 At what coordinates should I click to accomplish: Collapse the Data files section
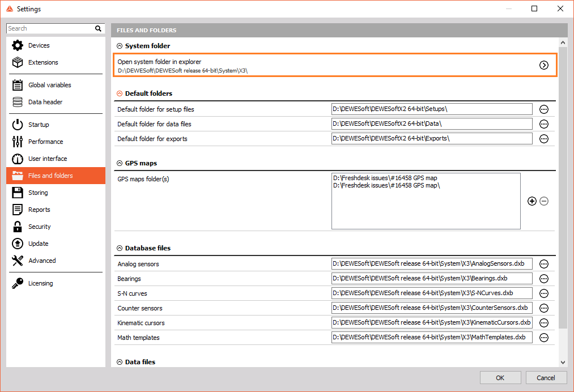(x=120, y=362)
